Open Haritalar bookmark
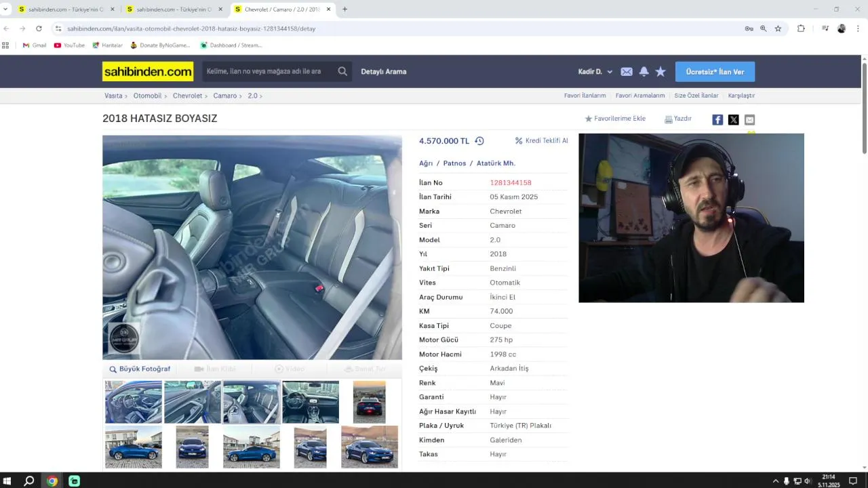 [x=107, y=45]
